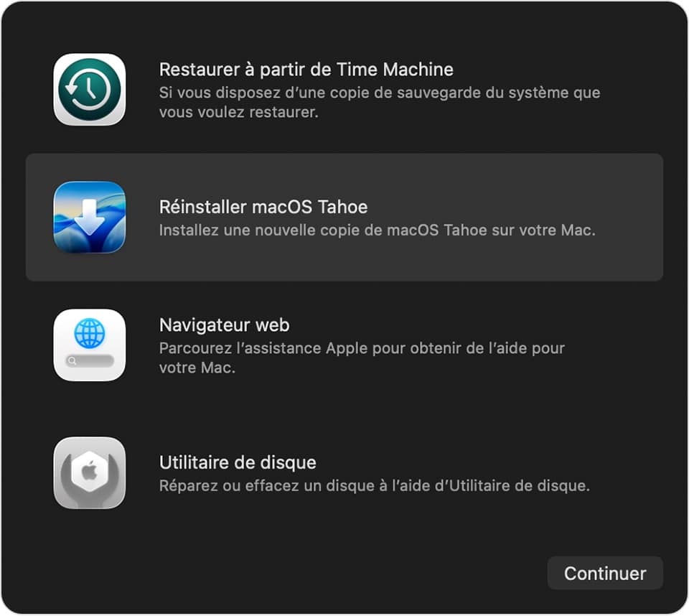Click the "votre Mac." line under Navigateur web
This screenshot has width=689, height=616.
[x=197, y=368]
